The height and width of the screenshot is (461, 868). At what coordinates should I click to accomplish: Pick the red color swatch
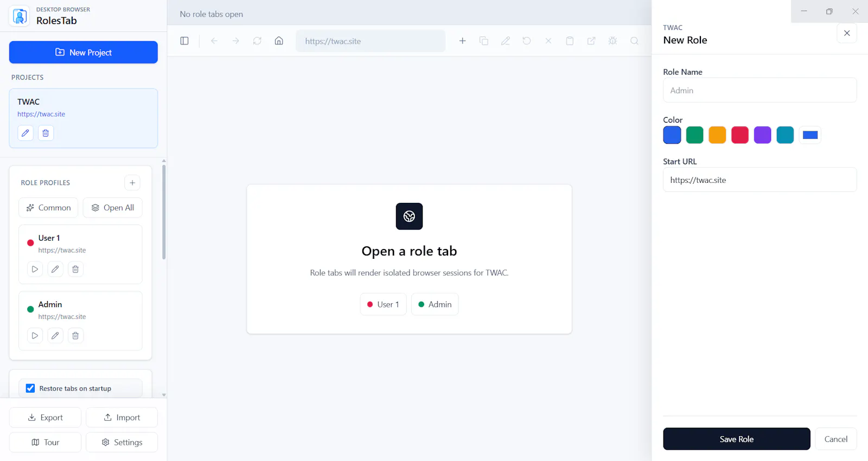[740, 135]
